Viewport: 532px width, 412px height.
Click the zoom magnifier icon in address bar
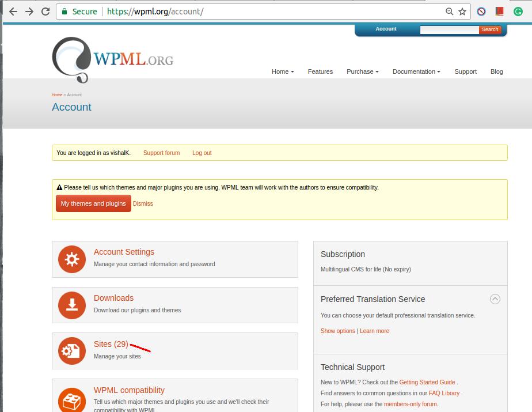click(x=449, y=12)
